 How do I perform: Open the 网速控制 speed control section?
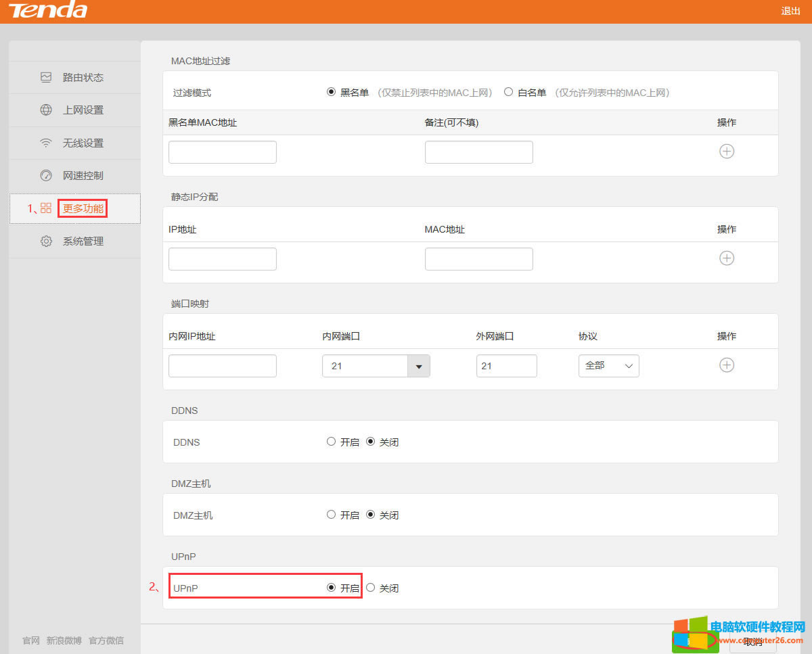[x=82, y=175]
